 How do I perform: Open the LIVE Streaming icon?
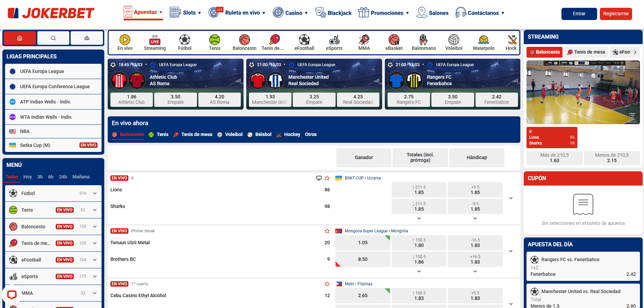[x=155, y=40]
